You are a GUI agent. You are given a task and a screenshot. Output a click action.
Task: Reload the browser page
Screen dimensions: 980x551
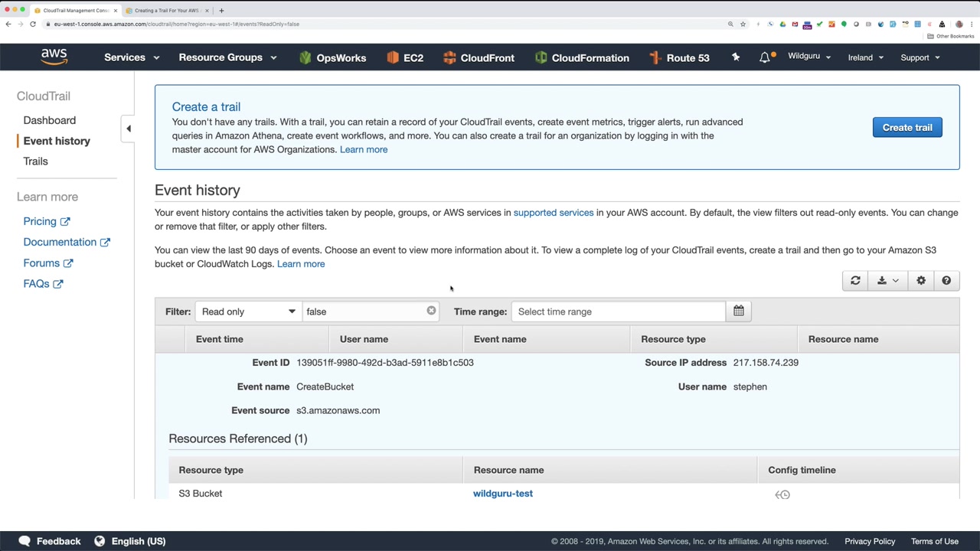[33, 24]
